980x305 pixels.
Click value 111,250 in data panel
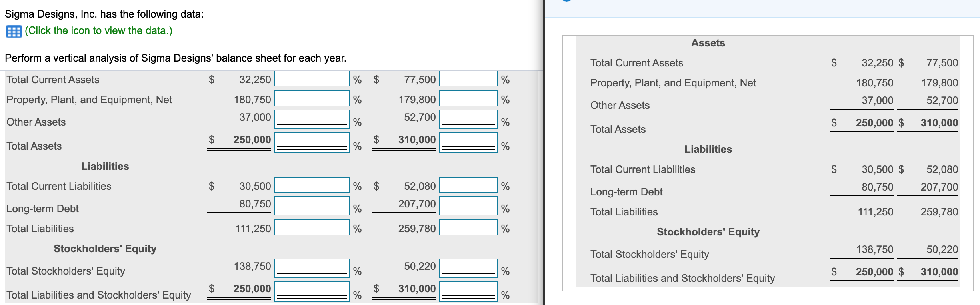(876, 212)
